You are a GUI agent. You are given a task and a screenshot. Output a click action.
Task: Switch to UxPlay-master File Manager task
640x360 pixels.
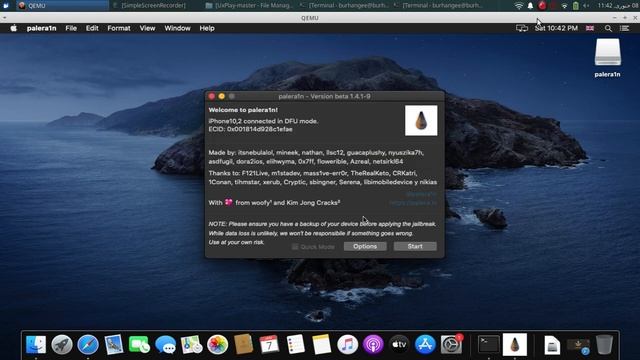[x=249, y=5]
